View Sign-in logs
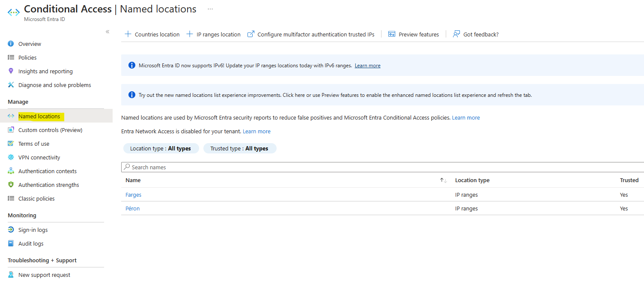Viewport: 644px width, 285px height. point(33,230)
